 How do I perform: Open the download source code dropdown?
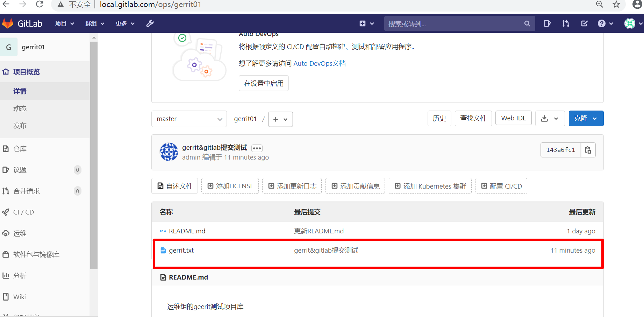click(x=550, y=119)
